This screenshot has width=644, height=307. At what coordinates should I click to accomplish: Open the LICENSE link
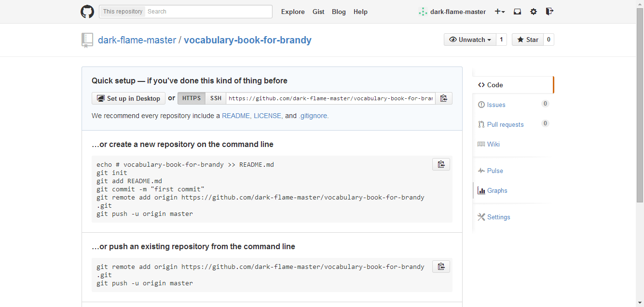(x=268, y=116)
